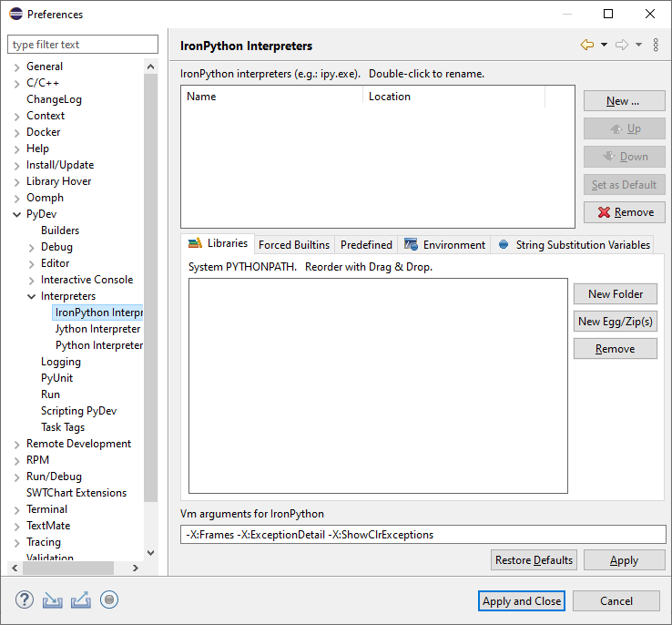Viewport: 672px width, 625px height.
Task: Switch to the Forced Builtins tab
Action: [x=294, y=245]
